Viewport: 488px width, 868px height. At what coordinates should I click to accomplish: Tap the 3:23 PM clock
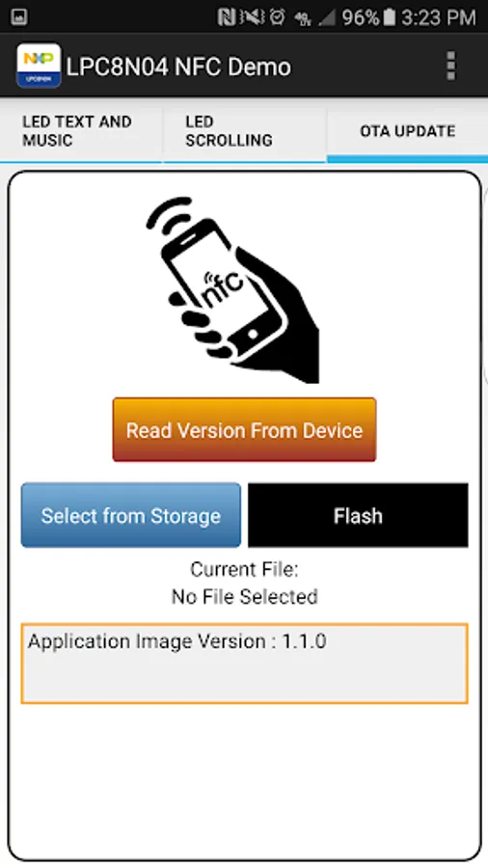439,17
